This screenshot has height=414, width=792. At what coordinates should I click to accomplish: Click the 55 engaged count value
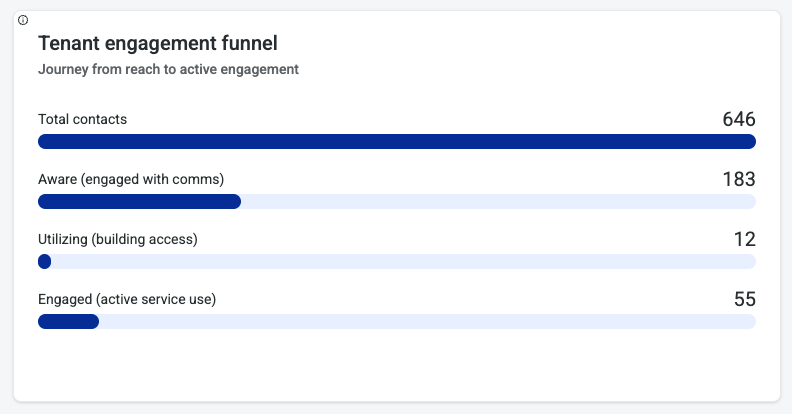click(x=744, y=299)
